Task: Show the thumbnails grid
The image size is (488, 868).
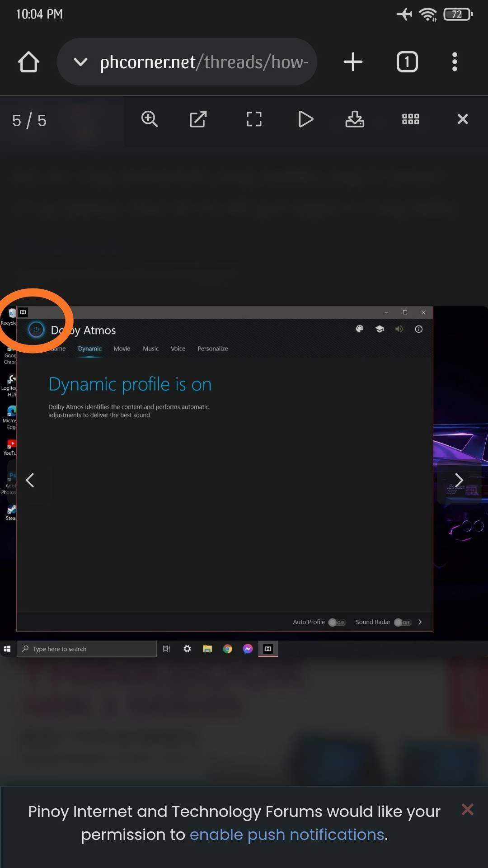Action: click(411, 119)
